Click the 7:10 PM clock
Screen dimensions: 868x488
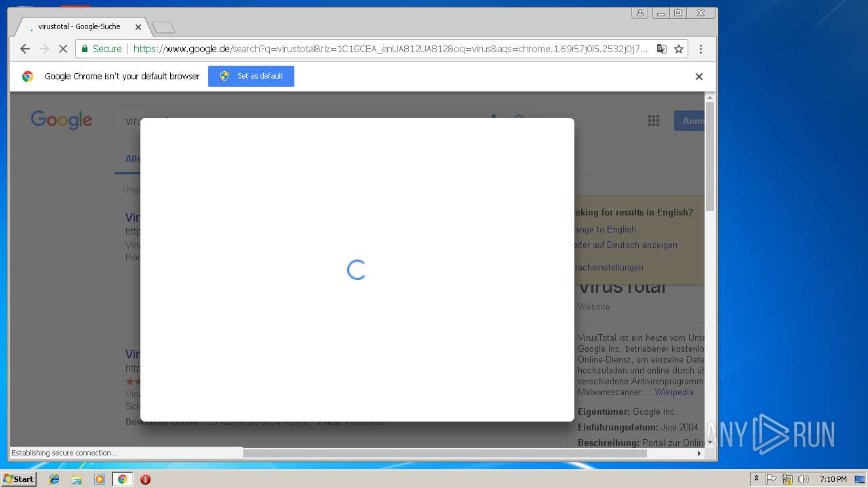coord(833,479)
